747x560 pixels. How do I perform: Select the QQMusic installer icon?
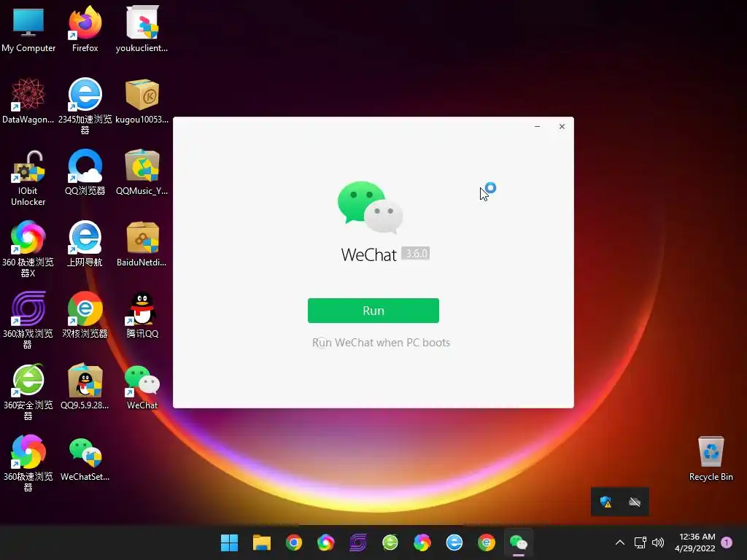click(142, 172)
